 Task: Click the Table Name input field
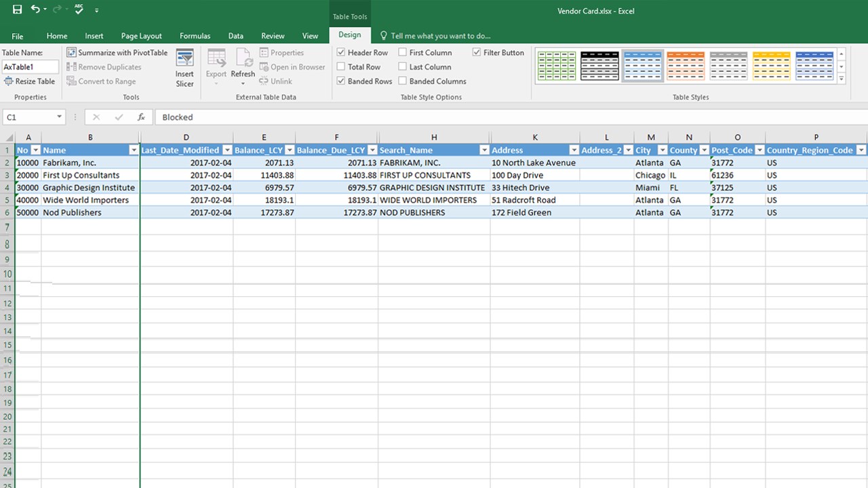(x=31, y=66)
